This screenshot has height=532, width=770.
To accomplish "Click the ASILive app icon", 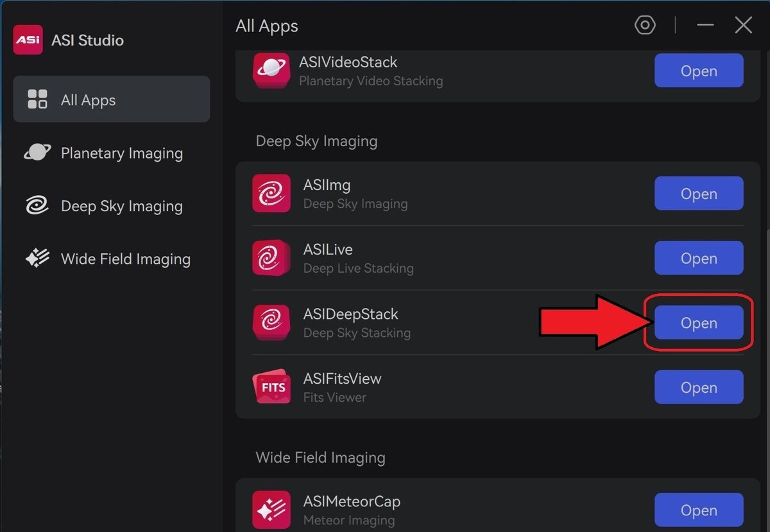I will (271, 258).
